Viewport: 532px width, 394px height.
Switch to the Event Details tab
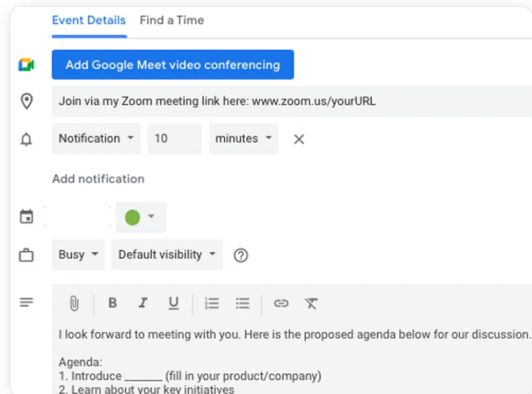click(89, 20)
